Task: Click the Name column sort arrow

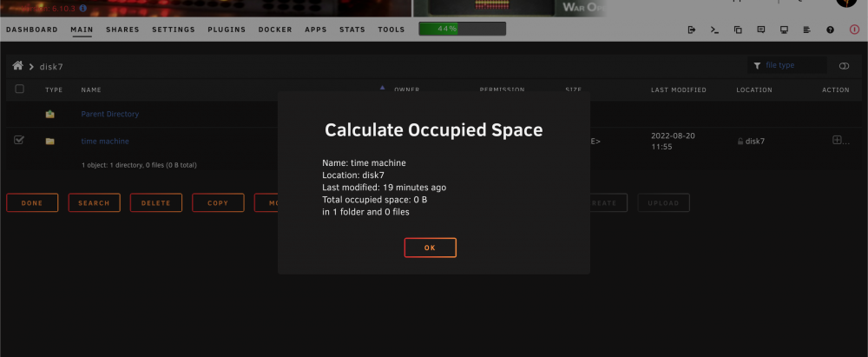Action: point(382,88)
